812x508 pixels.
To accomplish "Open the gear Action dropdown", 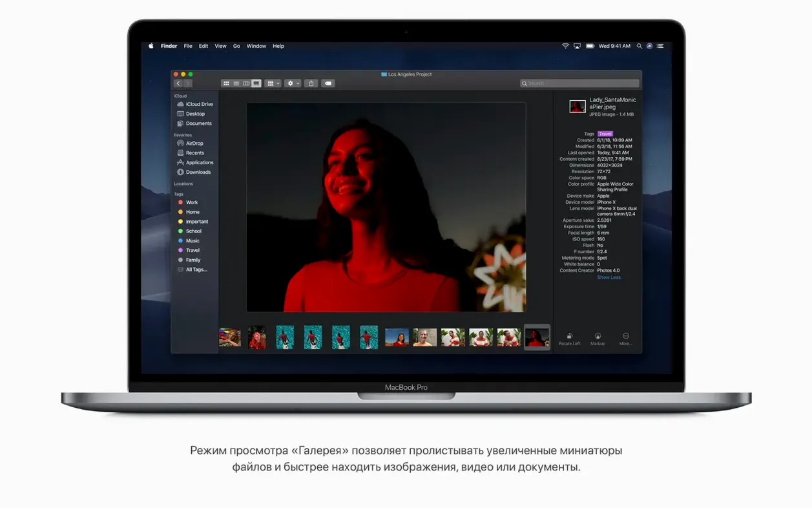I will [x=293, y=83].
